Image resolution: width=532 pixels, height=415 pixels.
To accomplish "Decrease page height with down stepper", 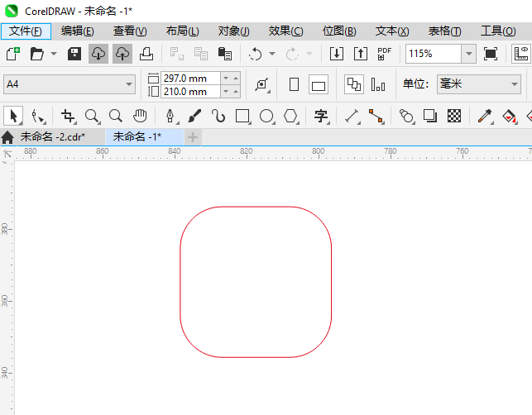I will 226,92.
